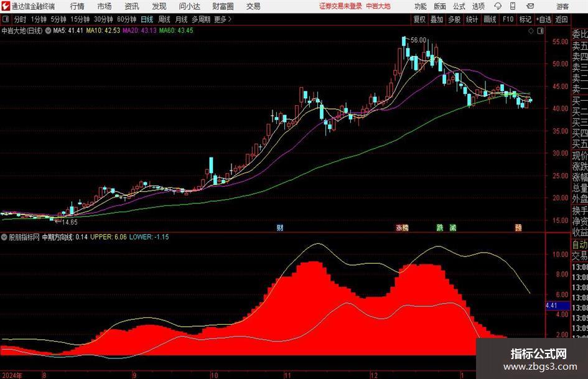
Task: Open the 行情 menu
Action: click(x=77, y=6)
